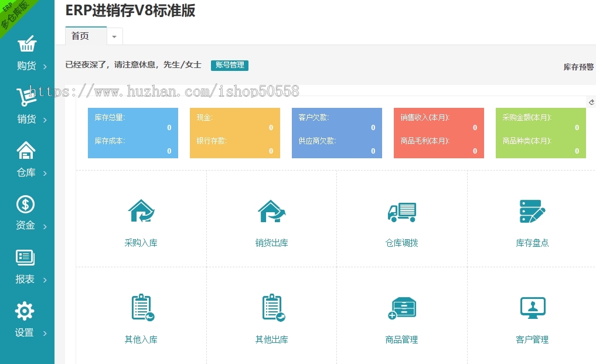The image size is (596, 364).
Task: Expand the 购货 submenu chevron
Action: click(x=45, y=67)
